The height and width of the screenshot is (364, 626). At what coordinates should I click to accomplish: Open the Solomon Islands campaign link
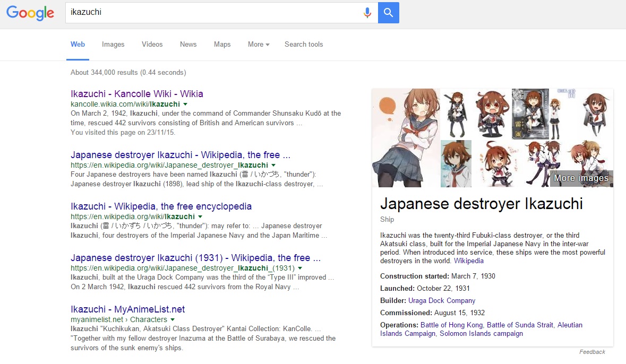(481, 334)
